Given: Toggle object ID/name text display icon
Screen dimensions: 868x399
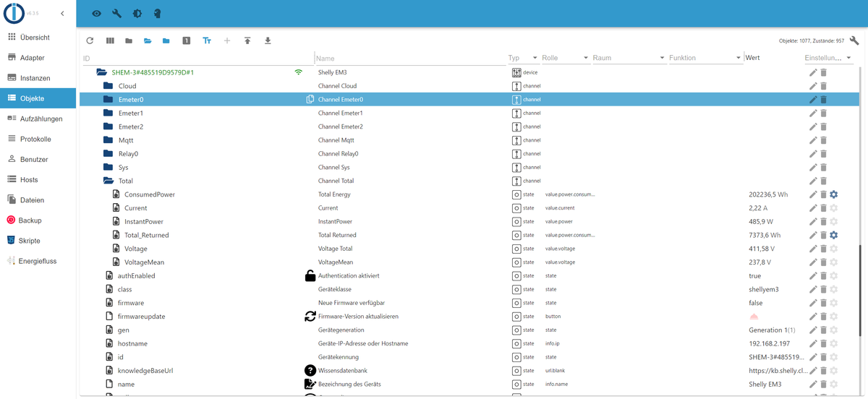Looking at the screenshot, I should 207,41.
